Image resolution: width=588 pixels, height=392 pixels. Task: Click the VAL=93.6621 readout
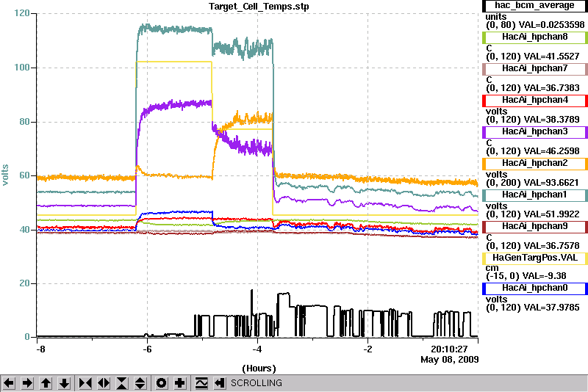coord(552,183)
